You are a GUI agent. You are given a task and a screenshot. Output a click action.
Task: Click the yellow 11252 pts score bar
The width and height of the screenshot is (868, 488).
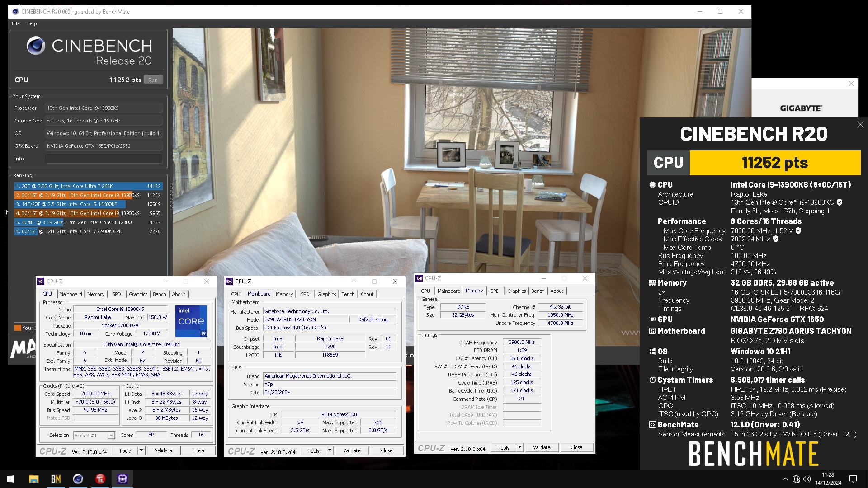coord(775,163)
